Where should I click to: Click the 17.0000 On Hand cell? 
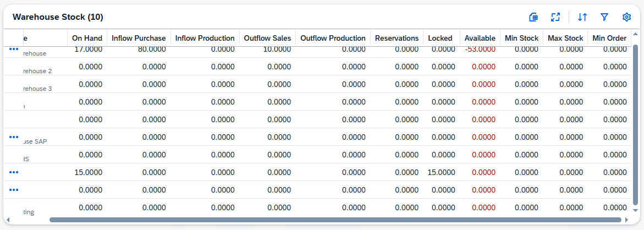(x=89, y=50)
